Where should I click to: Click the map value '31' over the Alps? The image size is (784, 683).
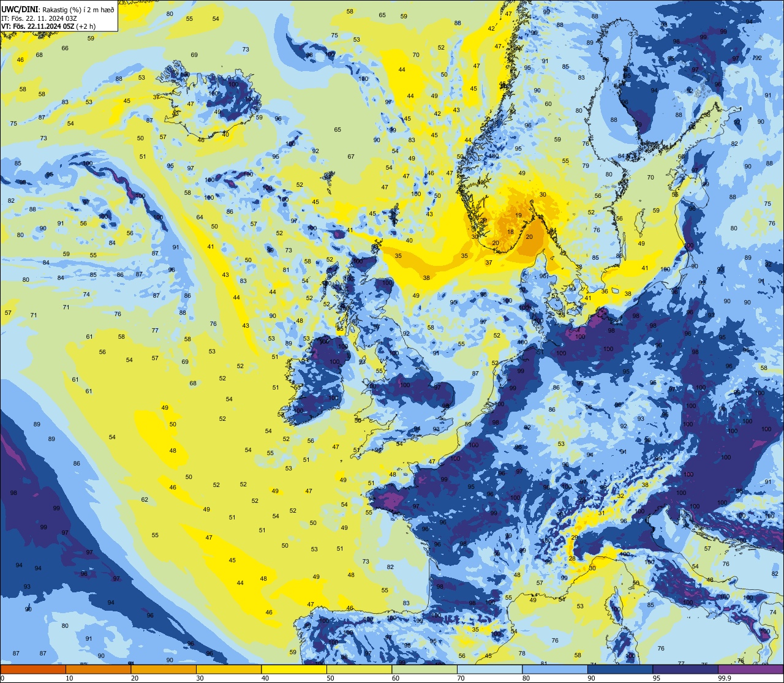click(x=601, y=513)
